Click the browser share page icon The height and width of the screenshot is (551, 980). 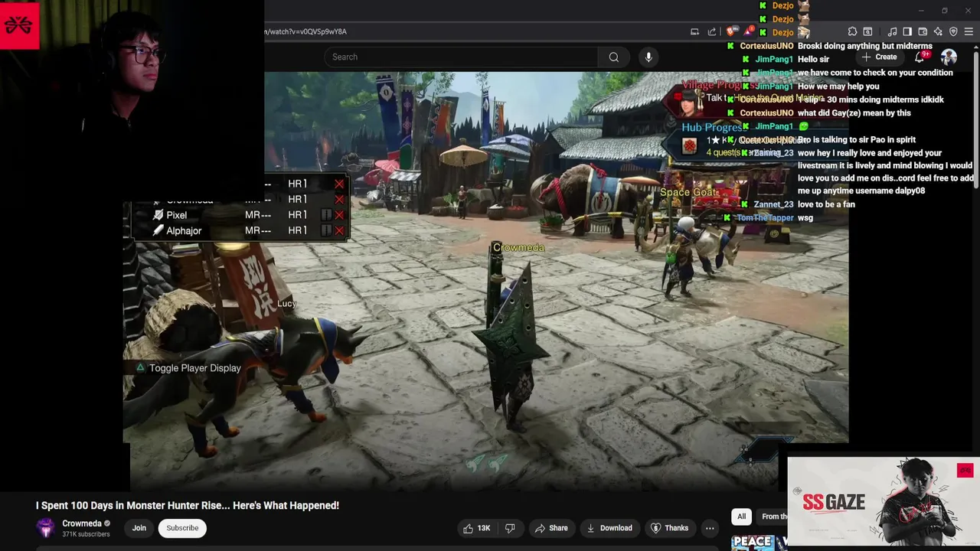coord(712,31)
